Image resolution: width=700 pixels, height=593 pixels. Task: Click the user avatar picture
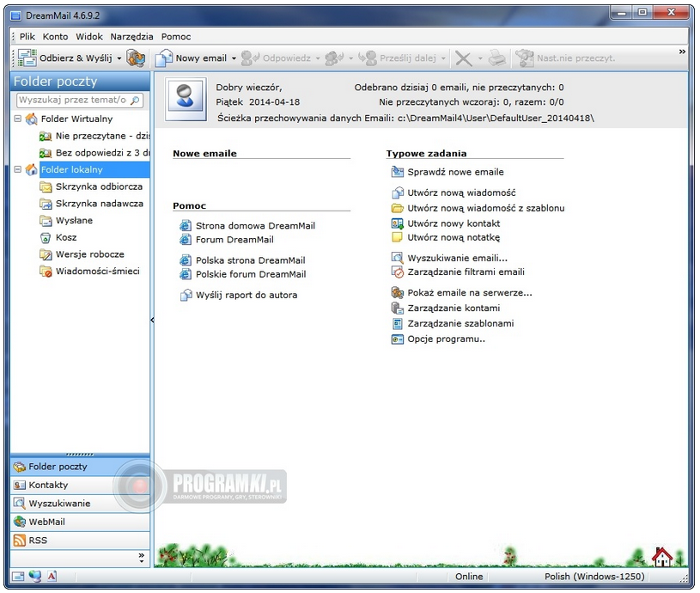click(x=186, y=100)
